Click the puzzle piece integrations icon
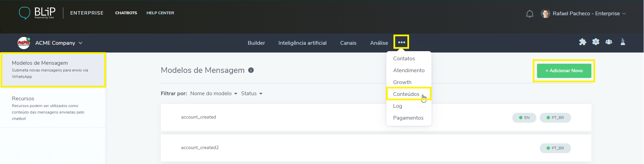644x164 pixels. pyautogui.click(x=583, y=42)
